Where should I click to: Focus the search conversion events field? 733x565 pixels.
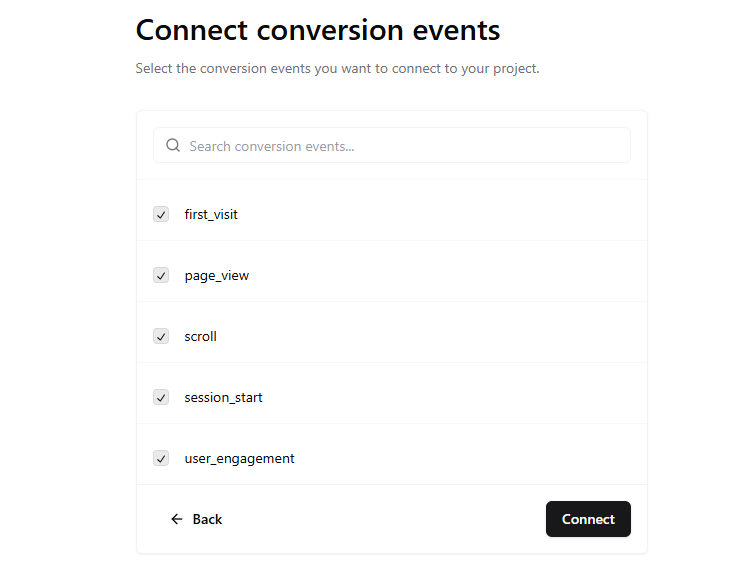(400, 146)
